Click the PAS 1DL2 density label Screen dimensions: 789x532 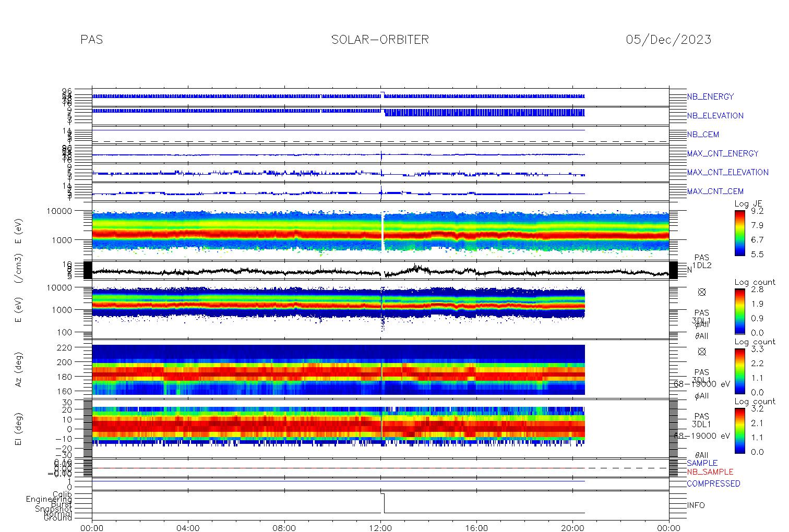[x=702, y=262]
